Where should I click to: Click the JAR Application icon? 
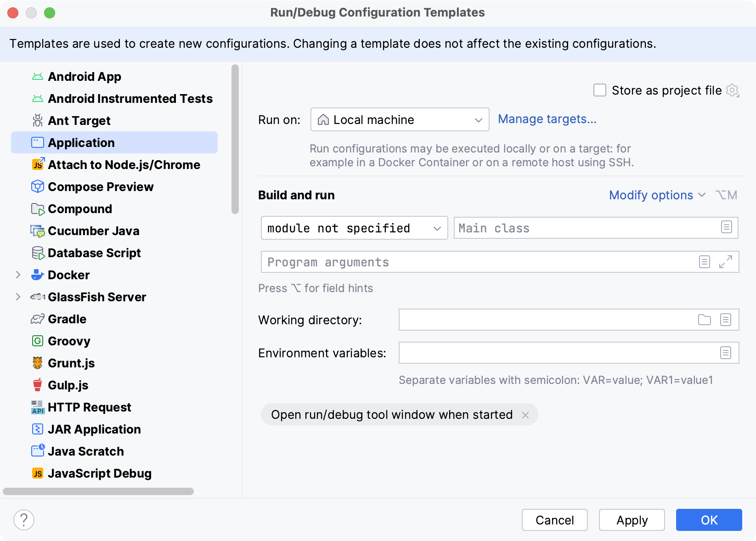[x=38, y=429]
